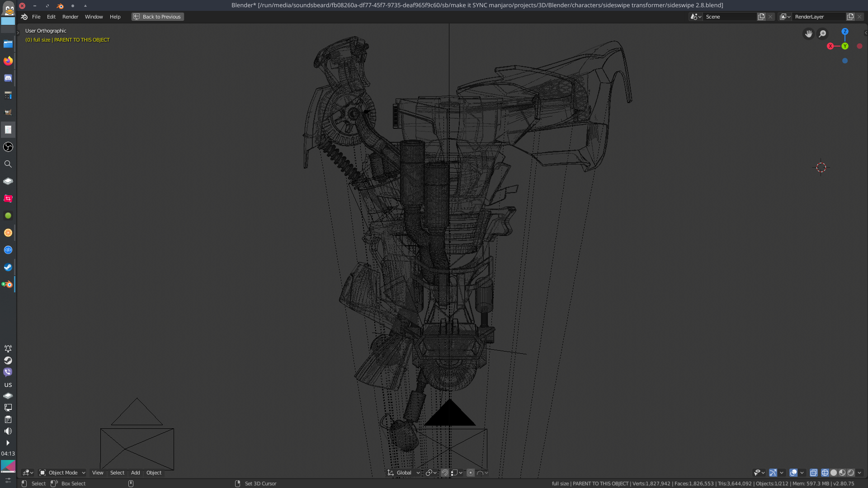Snap view to negative Z axis dot
The image size is (868, 488).
coord(845,61)
